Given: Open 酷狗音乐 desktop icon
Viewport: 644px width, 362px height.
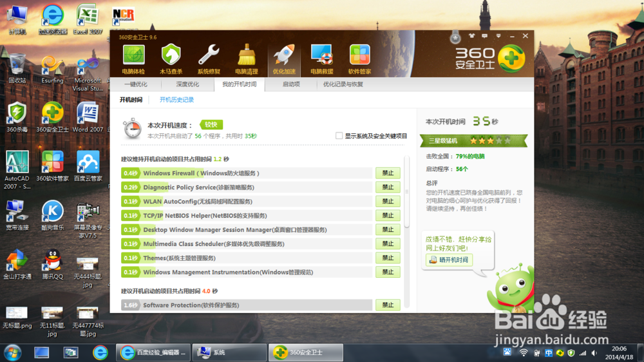Looking at the screenshot, I should tap(53, 215).
